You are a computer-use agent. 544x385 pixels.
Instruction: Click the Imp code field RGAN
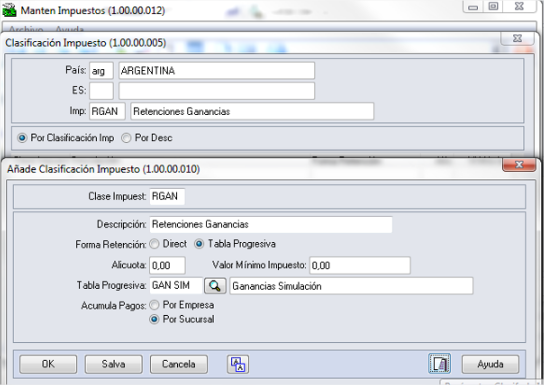(107, 111)
